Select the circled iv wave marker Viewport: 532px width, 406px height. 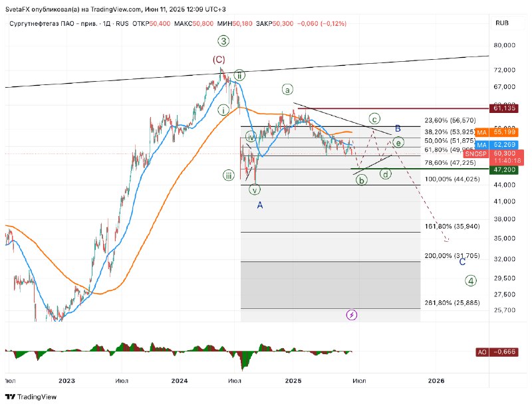coord(251,138)
